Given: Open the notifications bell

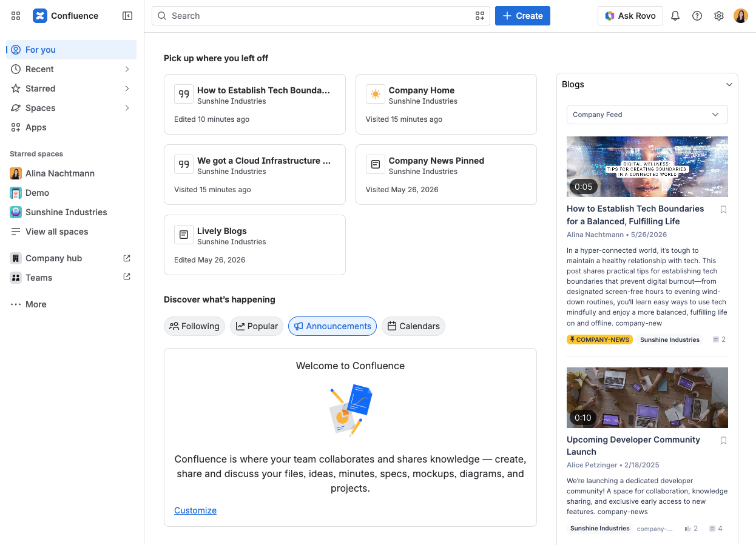Looking at the screenshot, I should pos(675,16).
